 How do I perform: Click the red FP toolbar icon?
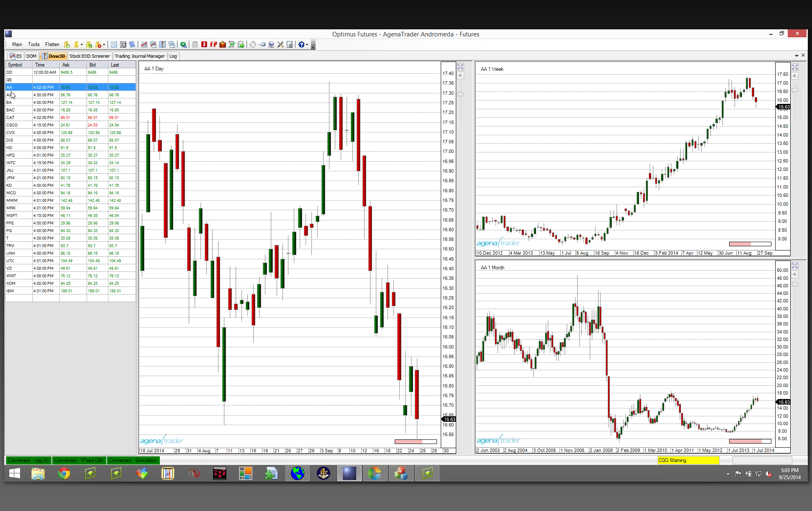[213, 44]
